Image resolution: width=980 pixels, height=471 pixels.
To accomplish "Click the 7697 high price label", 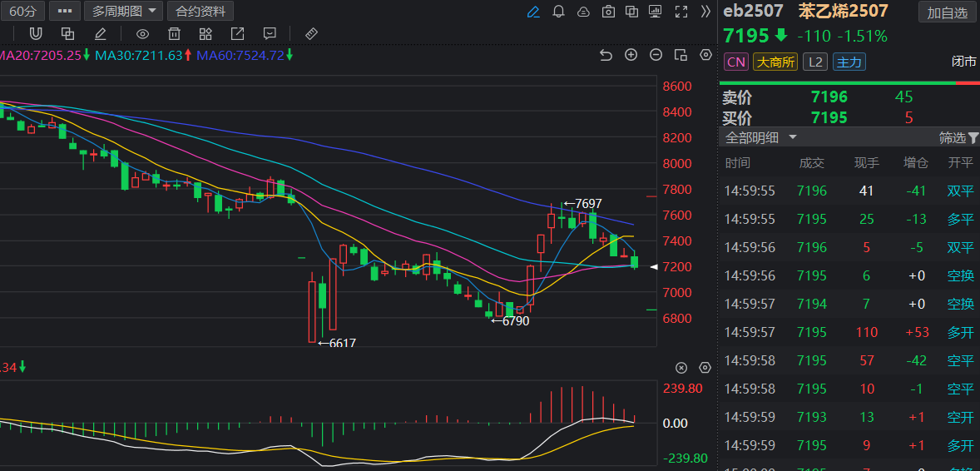I will coord(584,204).
